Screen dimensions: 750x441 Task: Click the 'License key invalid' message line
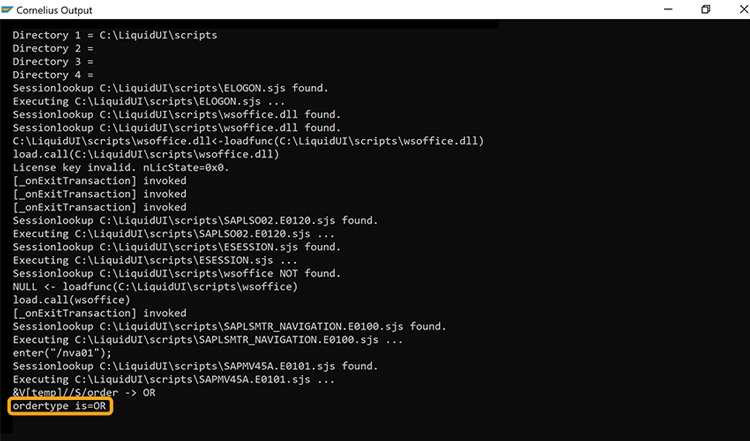pyautogui.click(x=121, y=167)
